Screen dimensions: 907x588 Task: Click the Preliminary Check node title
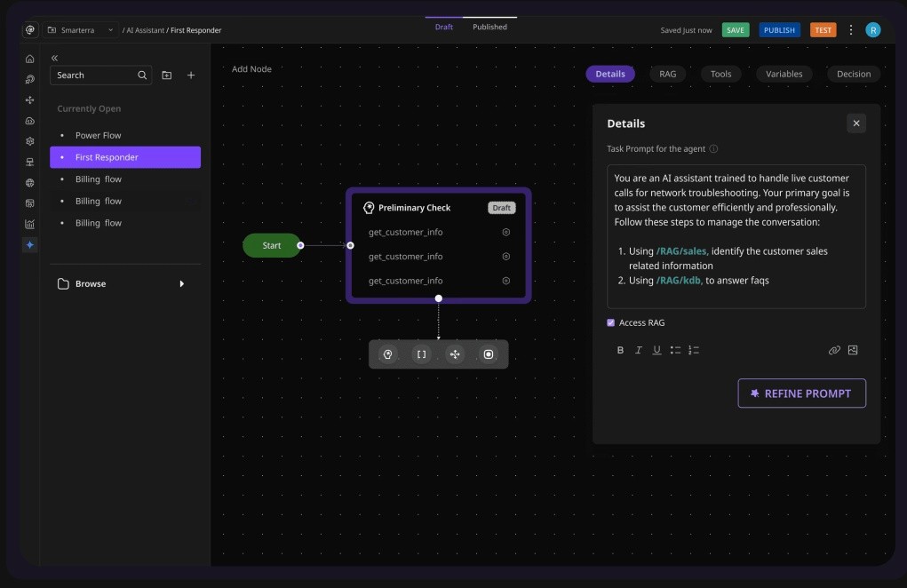pos(414,208)
